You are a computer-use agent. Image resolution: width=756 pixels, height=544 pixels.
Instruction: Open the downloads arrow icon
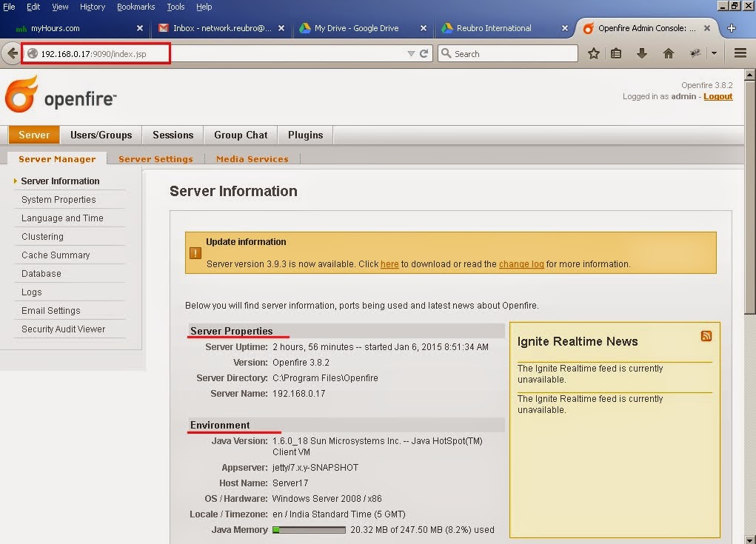(x=642, y=53)
